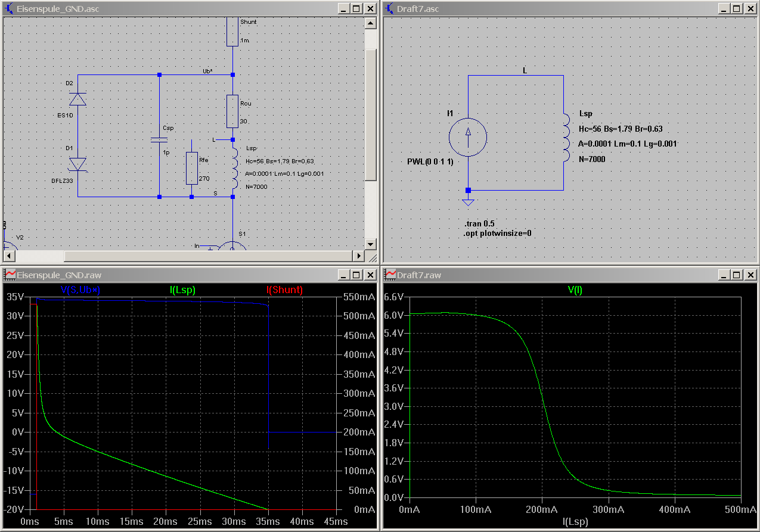Viewport: 760px width, 532px height.
Task: Click the Draft7.raw waveform window icon
Action: (x=389, y=275)
